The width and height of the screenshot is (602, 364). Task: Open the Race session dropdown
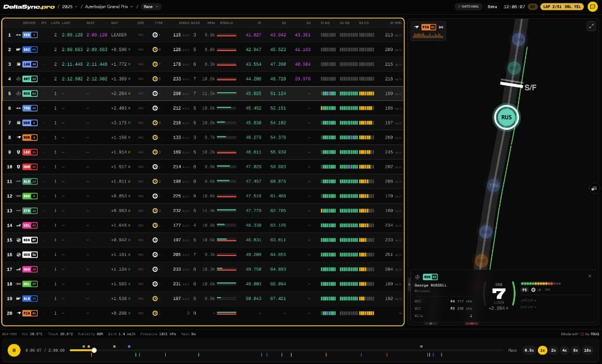click(x=151, y=7)
